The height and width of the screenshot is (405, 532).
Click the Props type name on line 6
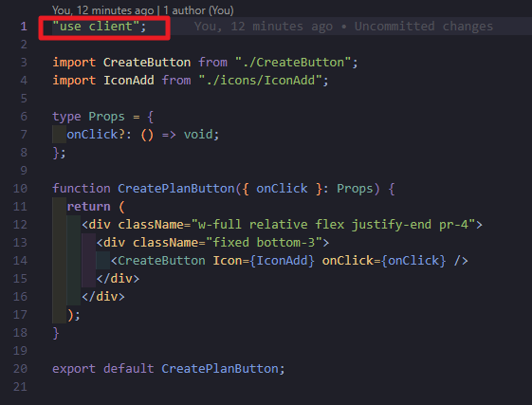[x=106, y=117]
